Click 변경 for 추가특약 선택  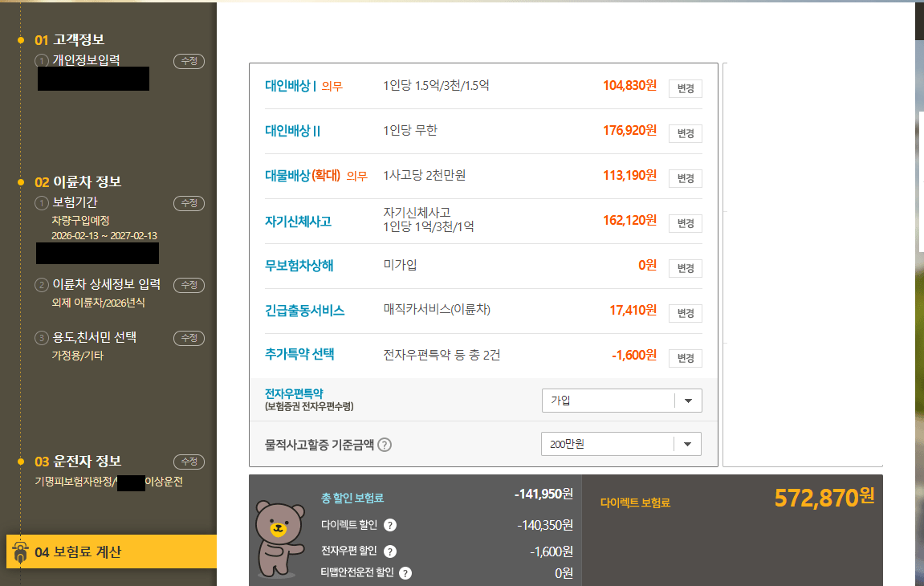click(685, 358)
